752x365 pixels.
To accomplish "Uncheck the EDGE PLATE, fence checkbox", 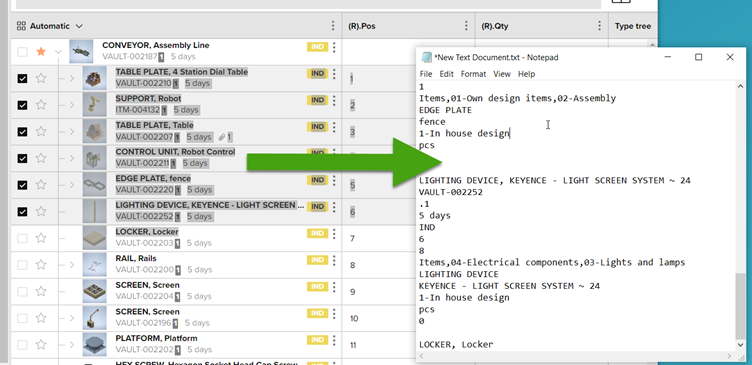I will [x=22, y=185].
